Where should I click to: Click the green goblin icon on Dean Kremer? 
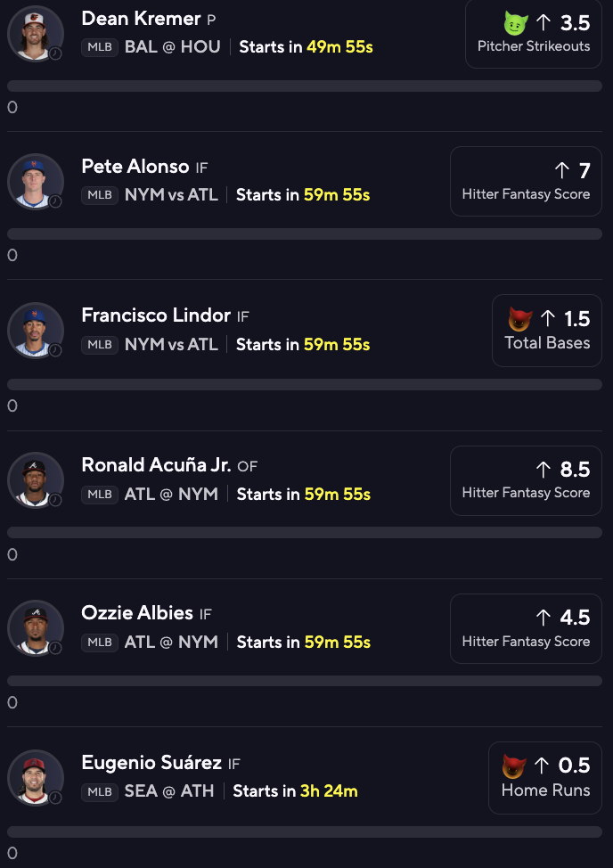(516, 24)
